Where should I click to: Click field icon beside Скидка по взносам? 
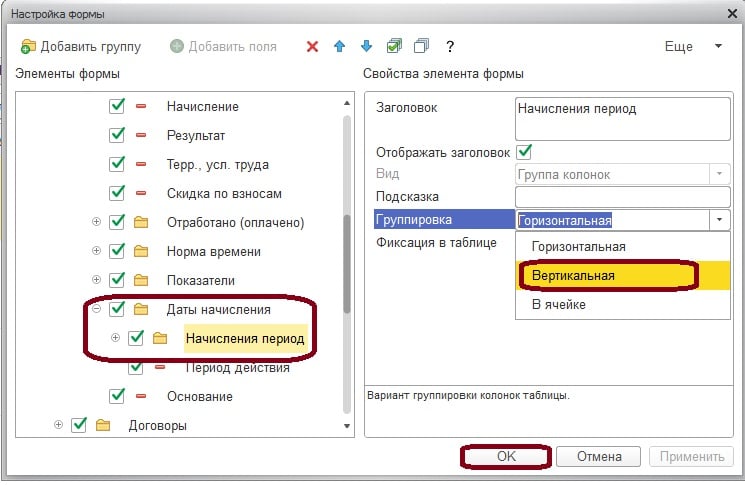[141, 193]
